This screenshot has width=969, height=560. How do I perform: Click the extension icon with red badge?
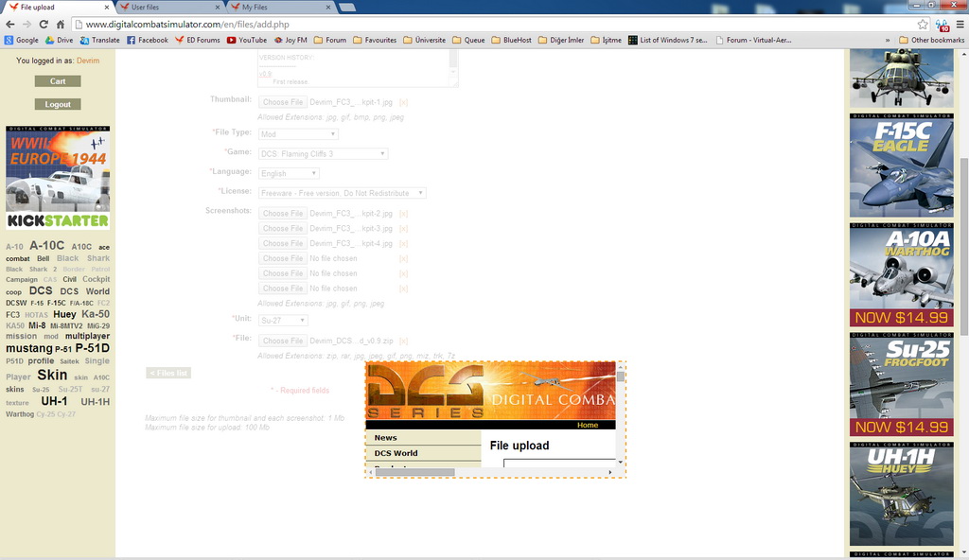click(942, 25)
